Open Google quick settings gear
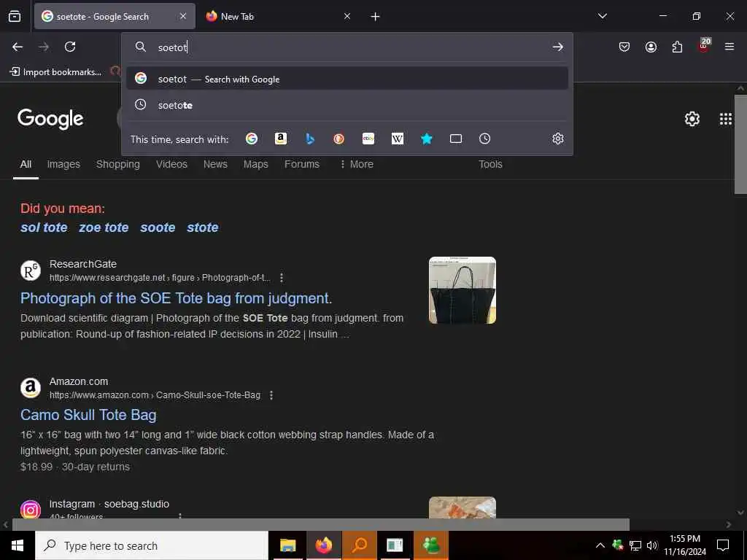The height and width of the screenshot is (560, 747). [692, 119]
